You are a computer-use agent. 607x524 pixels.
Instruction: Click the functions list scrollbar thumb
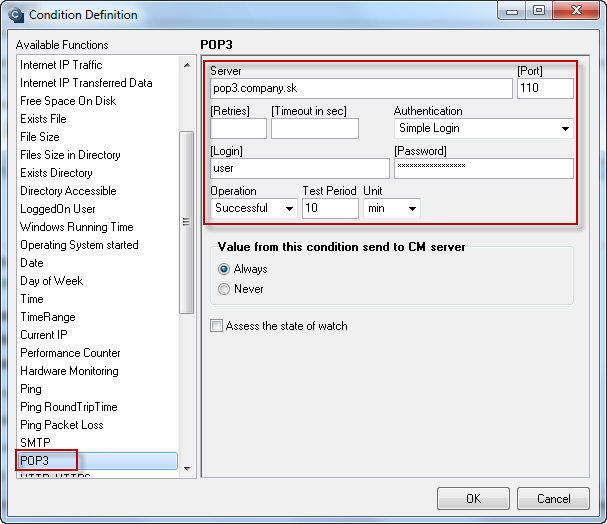(x=187, y=222)
